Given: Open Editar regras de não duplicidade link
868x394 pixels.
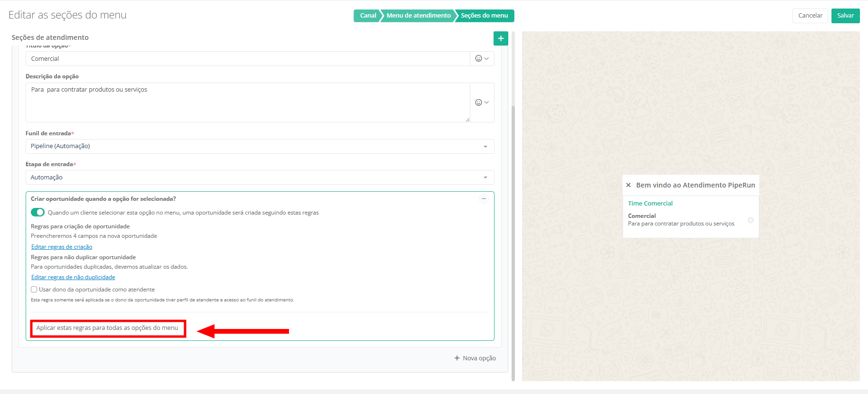Looking at the screenshot, I should tap(73, 277).
